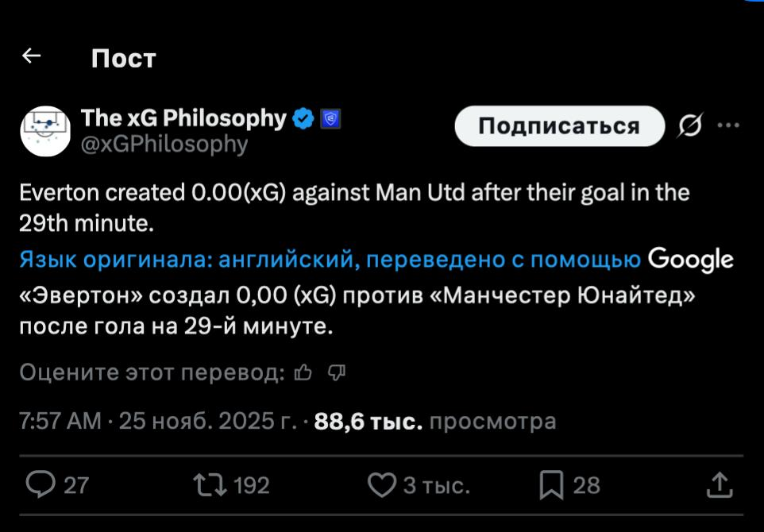Reply using the speech bubble icon
Screen dimensions: 764x532
(41, 484)
